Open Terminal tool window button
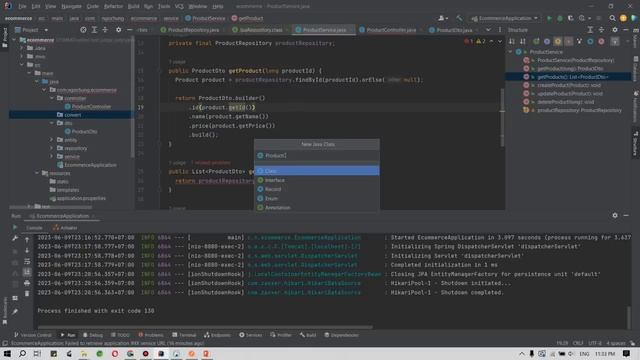 pos(184,335)
